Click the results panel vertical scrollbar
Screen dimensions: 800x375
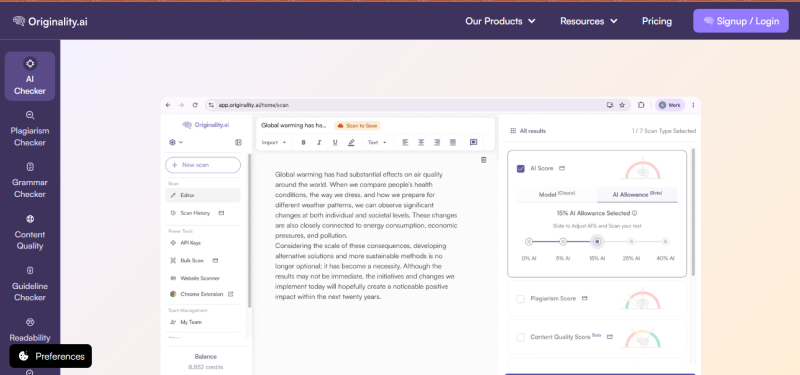692,212
